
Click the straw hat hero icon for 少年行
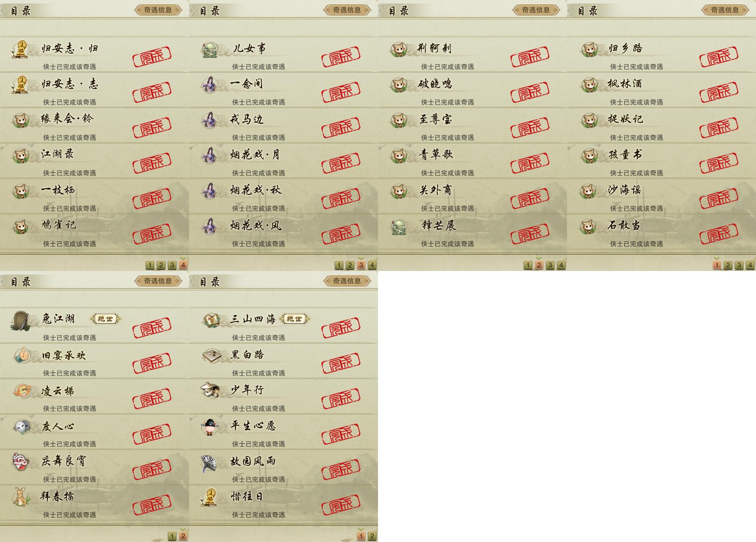click(210, 390)
